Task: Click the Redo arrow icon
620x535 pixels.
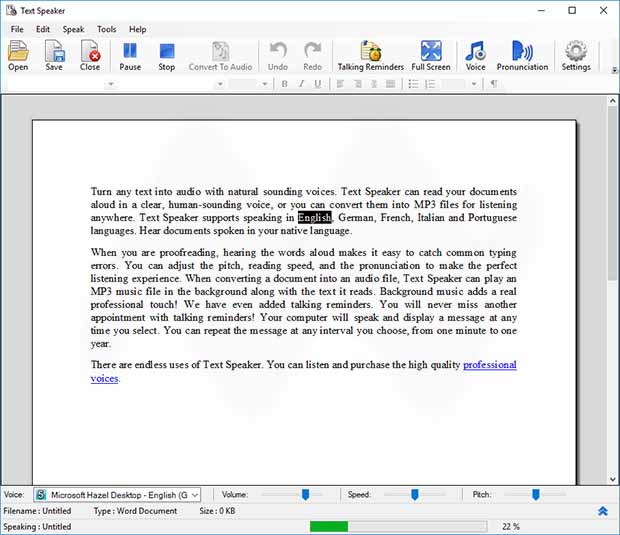Action: point(312,56)
